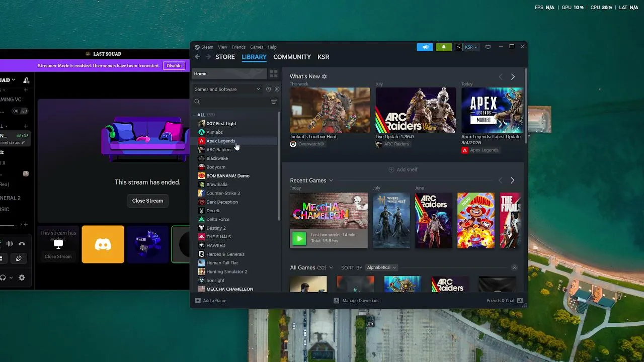Toggle Discord noise suppression waveform icon
Viewport: 644px width, 362px height.
pyautogui.click(x=10, y=244)
